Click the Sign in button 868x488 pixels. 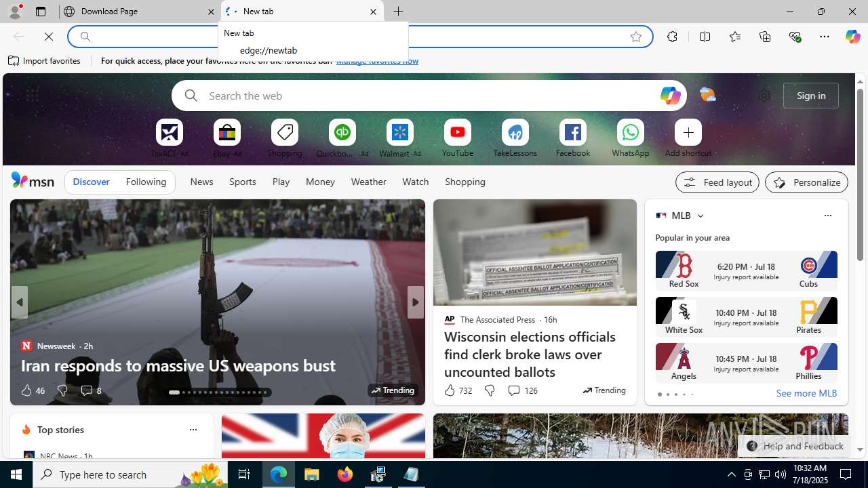click(x=811, y=96)
